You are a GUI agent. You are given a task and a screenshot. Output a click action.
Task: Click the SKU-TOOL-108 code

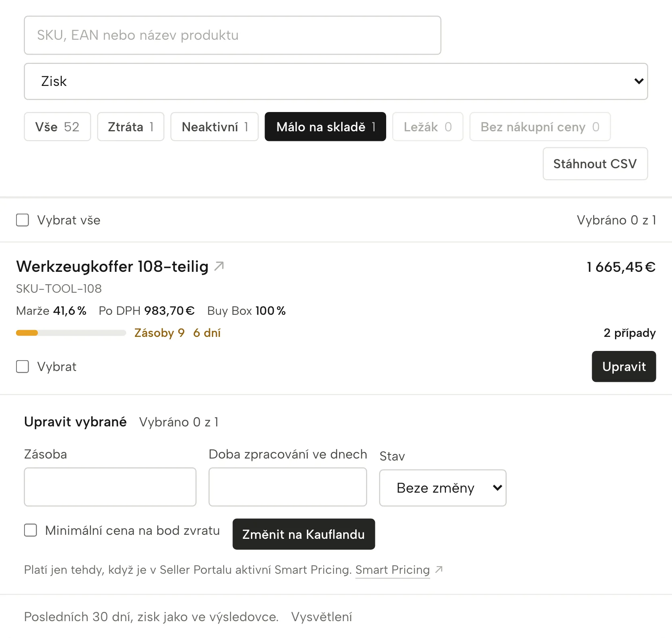click(x=59, y=289)
